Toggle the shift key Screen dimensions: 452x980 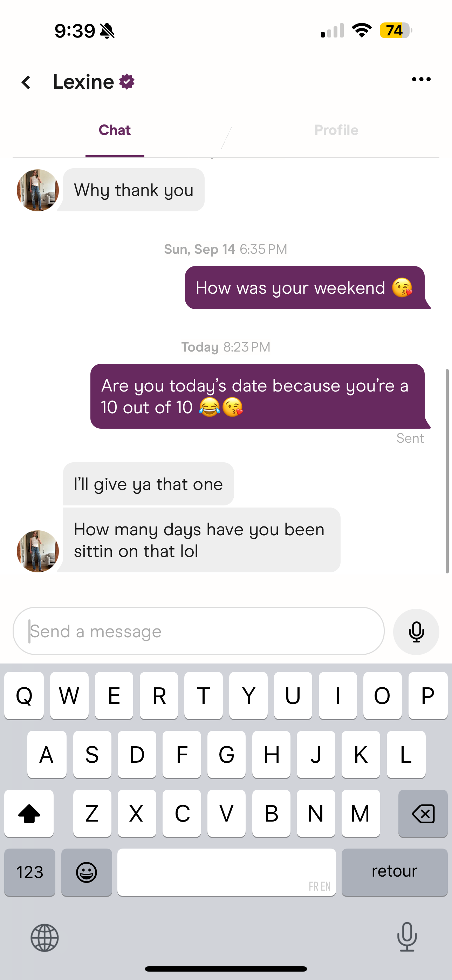[x=29, y=814]
